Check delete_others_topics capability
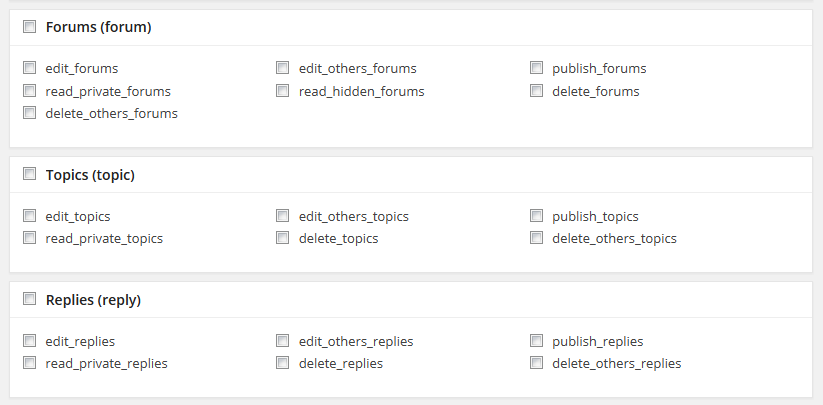 pos(536,238)
